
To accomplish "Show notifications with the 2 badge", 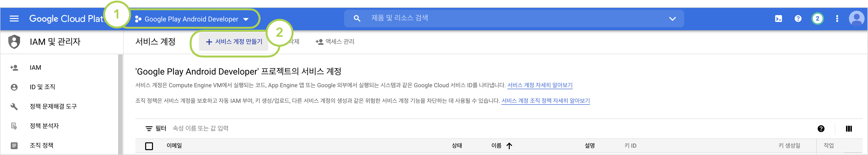I will tap(817, 19).
